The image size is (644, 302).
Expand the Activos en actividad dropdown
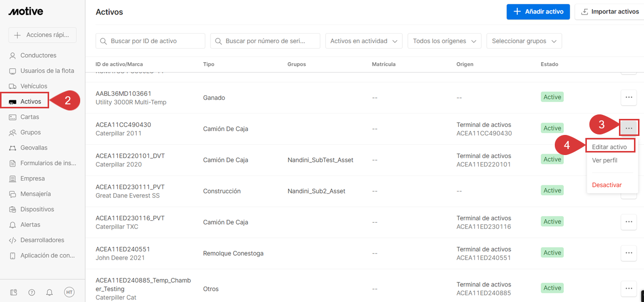click(x=364, y=41)
